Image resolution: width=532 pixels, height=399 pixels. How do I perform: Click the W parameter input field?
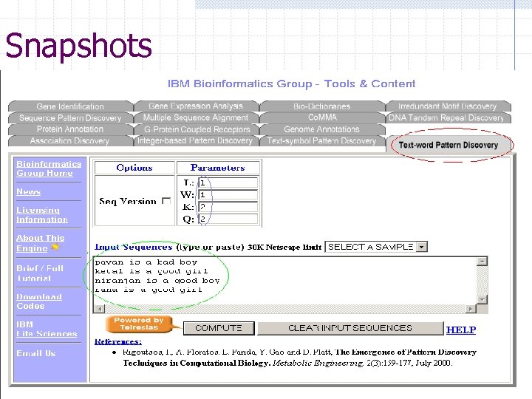[x=228, y=195]
